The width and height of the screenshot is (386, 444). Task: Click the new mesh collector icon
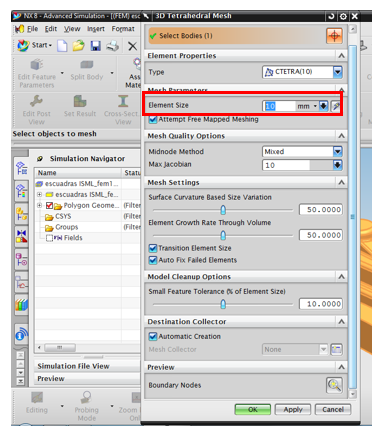point(336,349)
